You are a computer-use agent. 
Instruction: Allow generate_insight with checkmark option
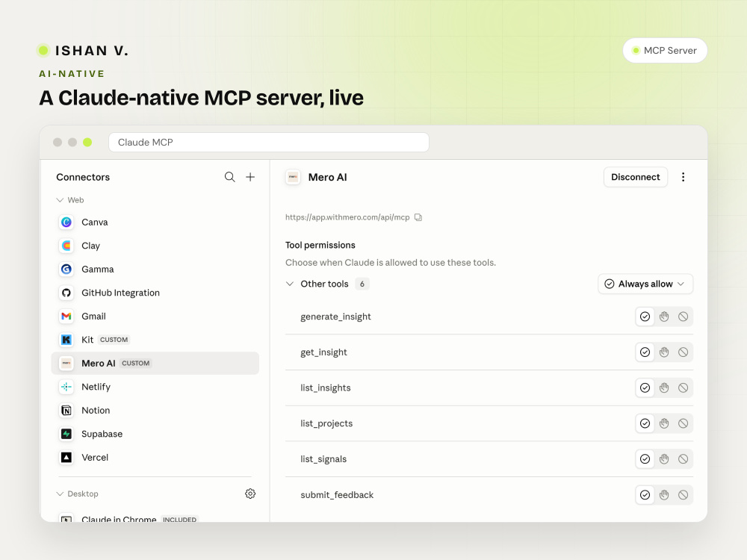pos(645,317)
